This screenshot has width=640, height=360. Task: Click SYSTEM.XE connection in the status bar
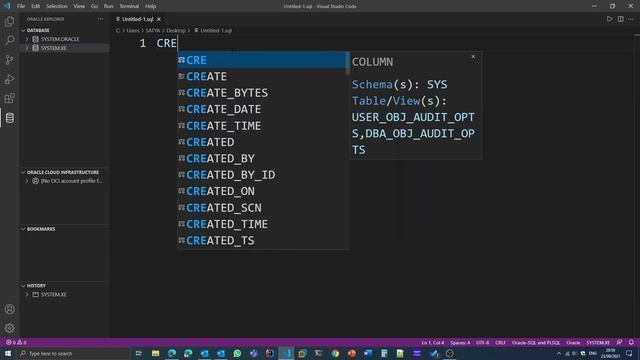(598, 342)
